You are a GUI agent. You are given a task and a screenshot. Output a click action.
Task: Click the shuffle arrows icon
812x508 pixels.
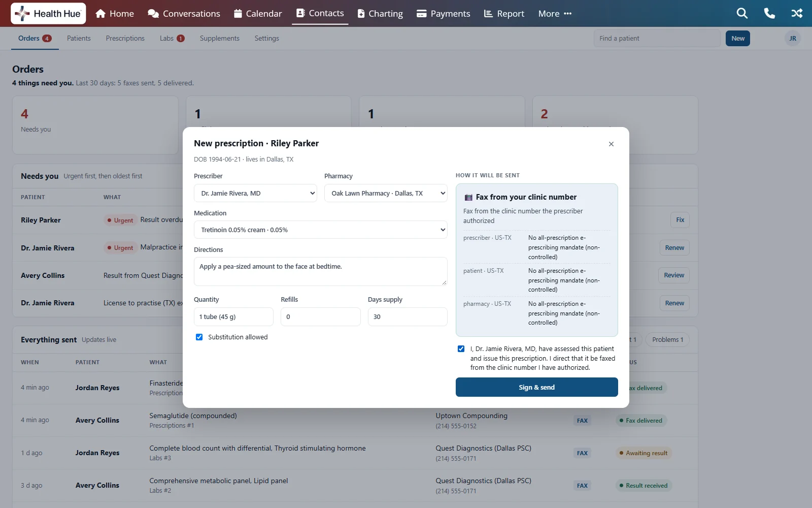coord(797,14)
